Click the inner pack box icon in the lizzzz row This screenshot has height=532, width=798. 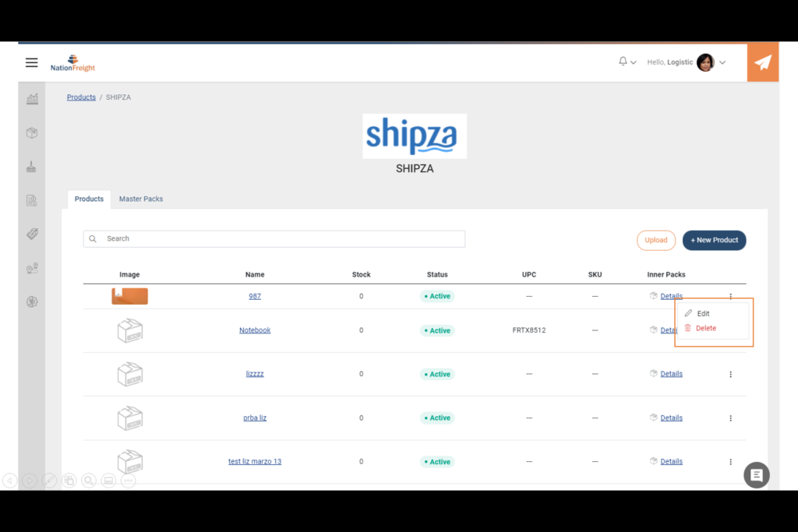654,373
